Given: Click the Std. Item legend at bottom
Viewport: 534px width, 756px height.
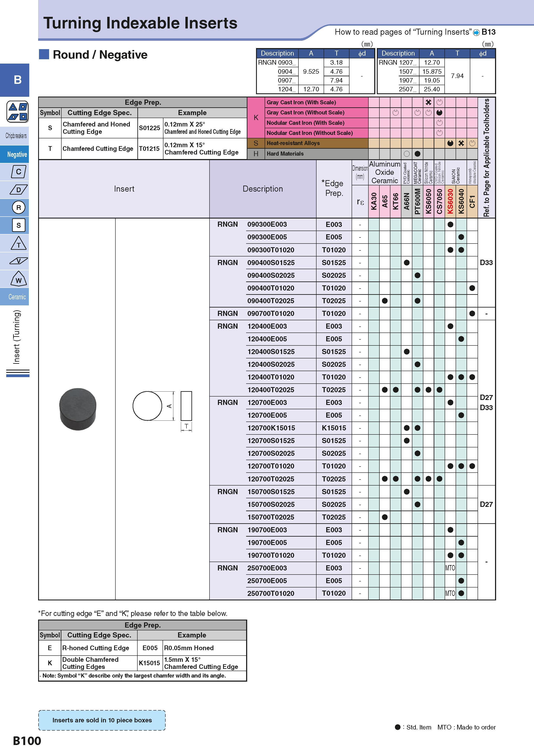Looking at the screenshot, I should (x=413, y=727).
